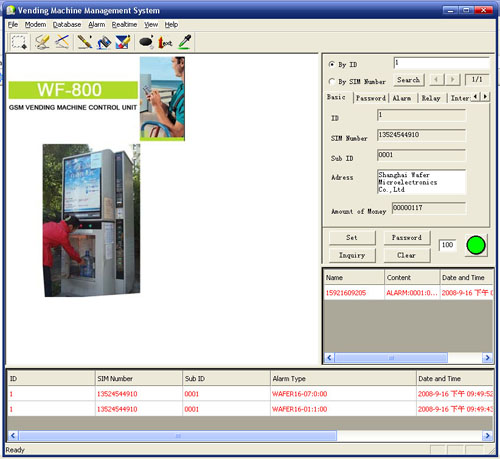Switch to the Relay tab

[431, 98]
